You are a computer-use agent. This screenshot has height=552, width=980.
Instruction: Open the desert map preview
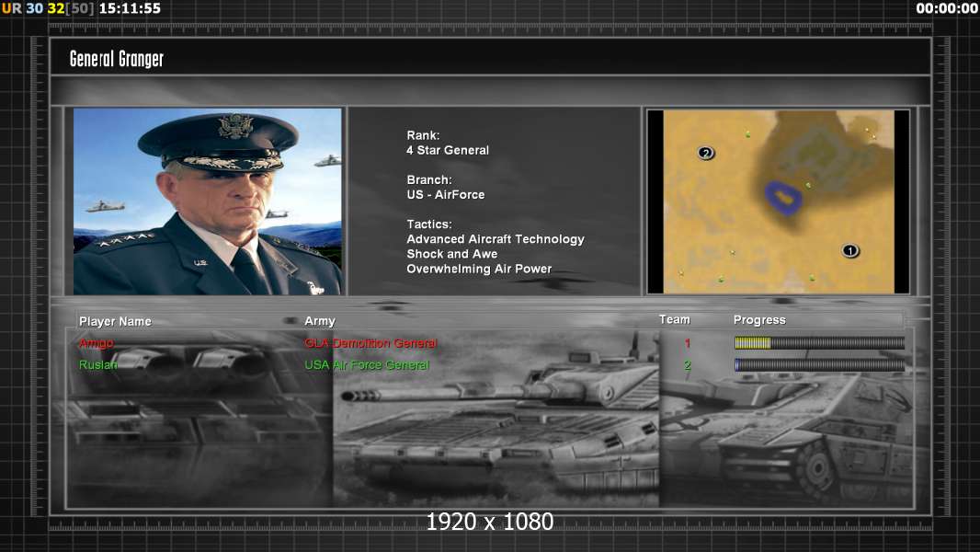(778, 201)
